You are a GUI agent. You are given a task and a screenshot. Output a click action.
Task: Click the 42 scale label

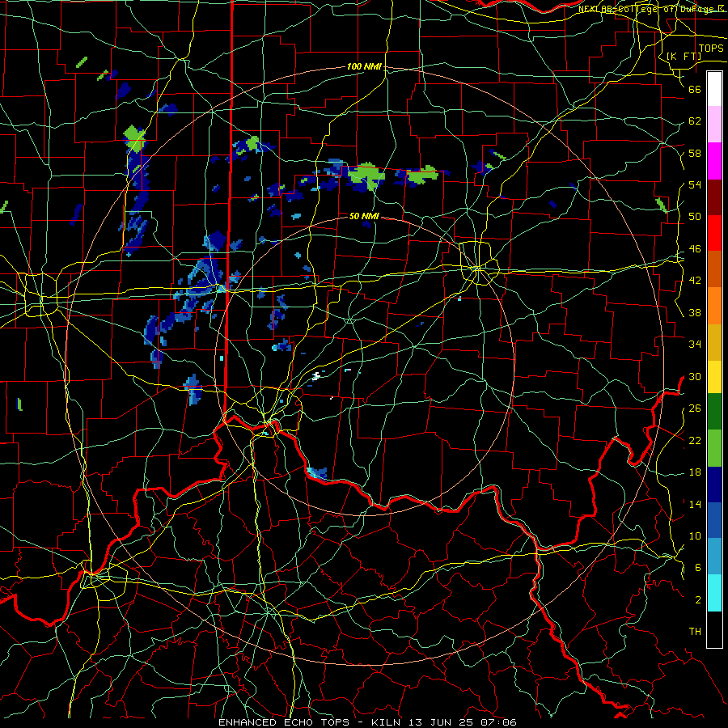pos(695,281)
